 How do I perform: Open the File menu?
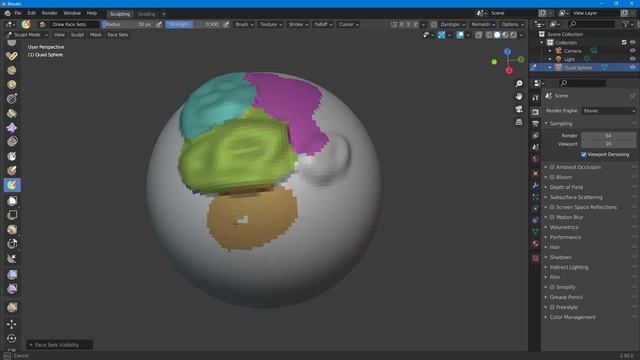tap(18, 13)
